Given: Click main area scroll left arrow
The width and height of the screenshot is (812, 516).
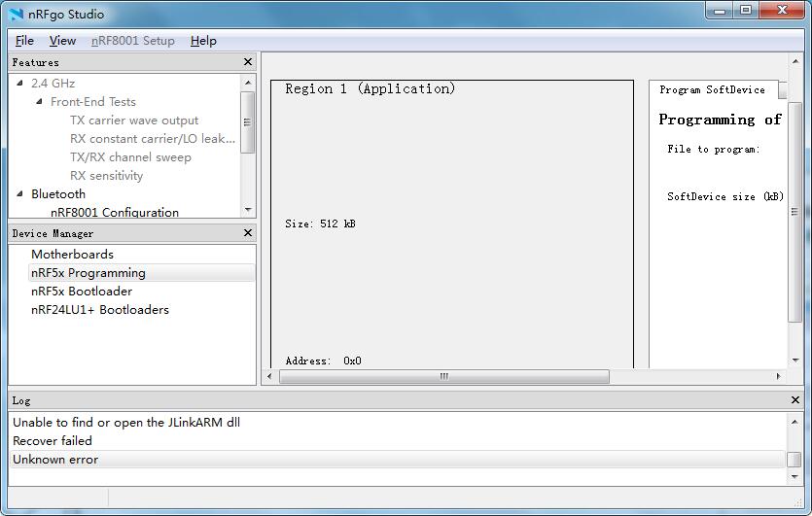Looking at the screenshot, I should click(269, 376).
